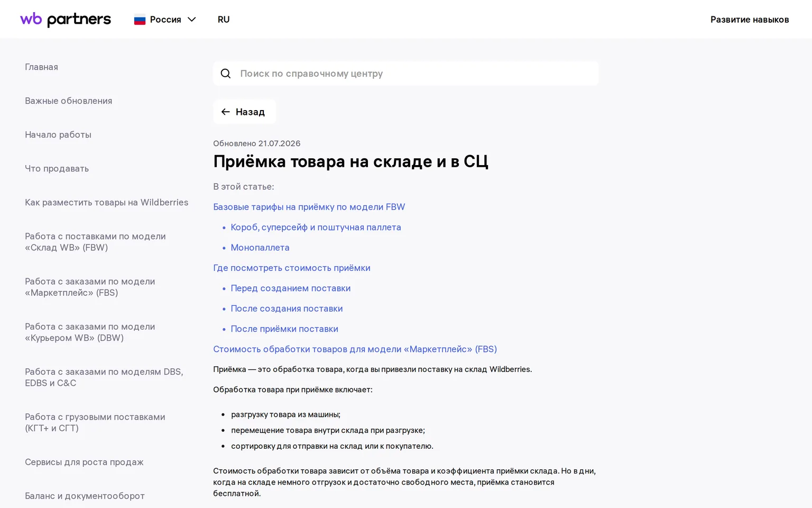The image size is (812, 508).
Task: Click the bullet разгрузку товара из машины
Action: (285, 414)
